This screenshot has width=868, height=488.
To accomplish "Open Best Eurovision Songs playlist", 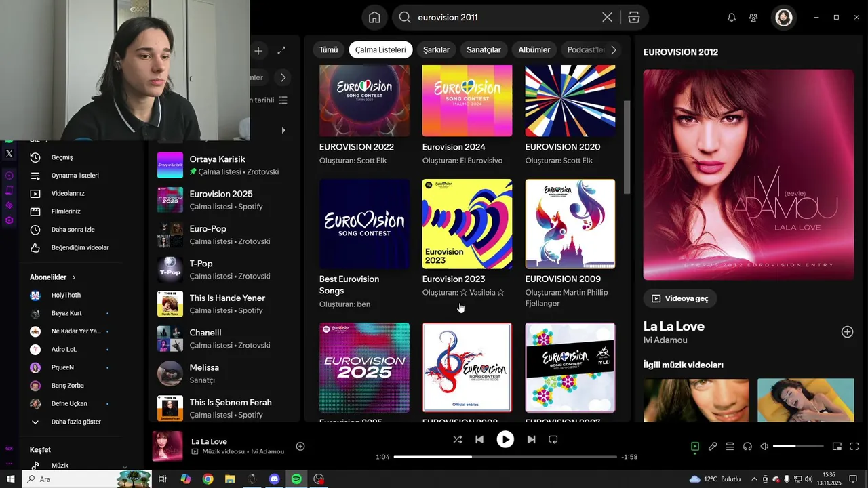I will [x=364, y=244].
